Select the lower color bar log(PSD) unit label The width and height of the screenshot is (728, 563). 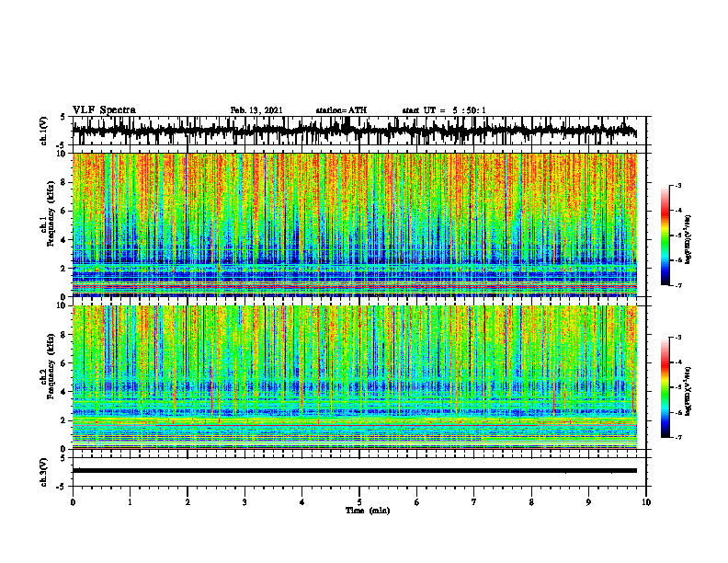click(x=688, y=392)
